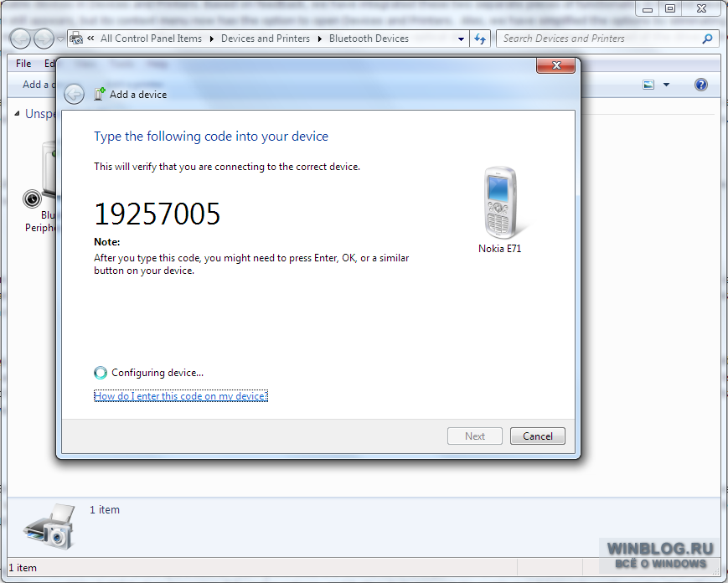728x583 pixels.
Task: Click '1 item' text in details pane
Action: (x=105, y=509)
